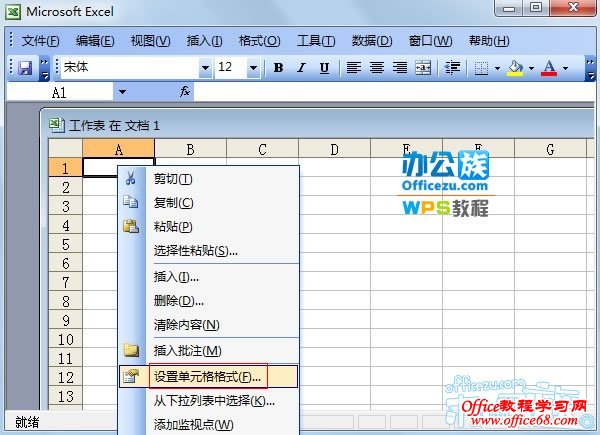Screen dimensions: 600x435
Task: Select row 10 header
Action: click(x=65, y=339)
